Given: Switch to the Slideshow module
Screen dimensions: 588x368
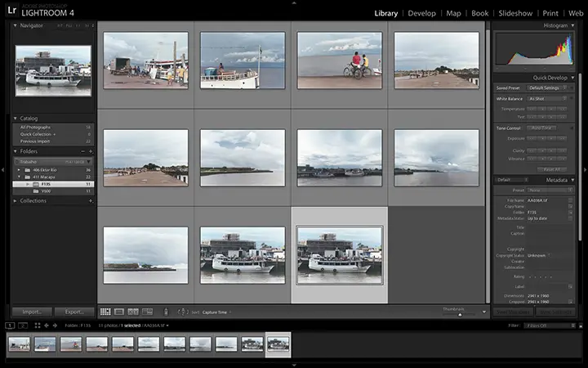Looking at the screenshot, I should click(x=515, y=13).
